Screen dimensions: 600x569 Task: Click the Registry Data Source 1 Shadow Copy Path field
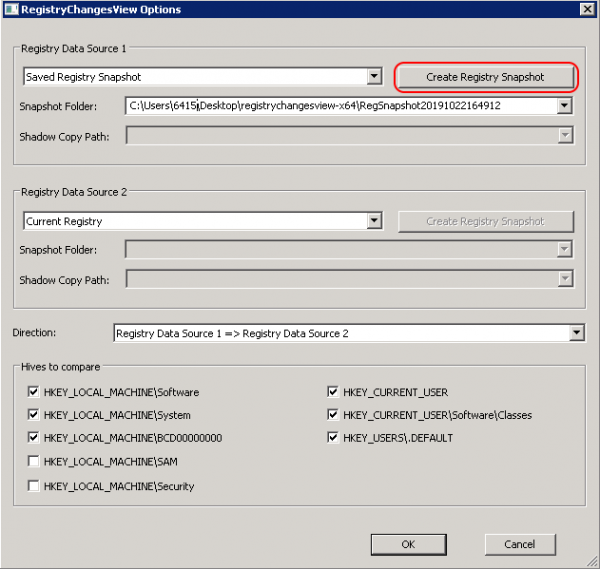click(x=340, y=136)
